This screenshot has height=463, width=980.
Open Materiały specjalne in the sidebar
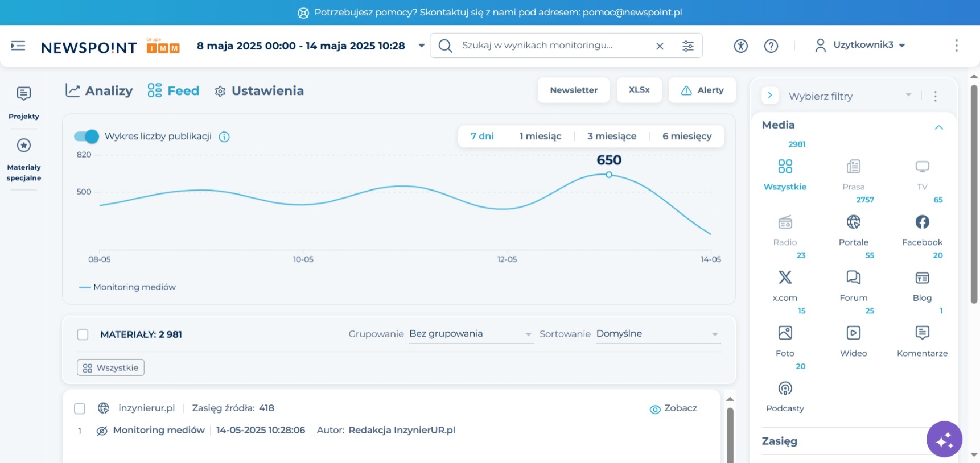24,160
